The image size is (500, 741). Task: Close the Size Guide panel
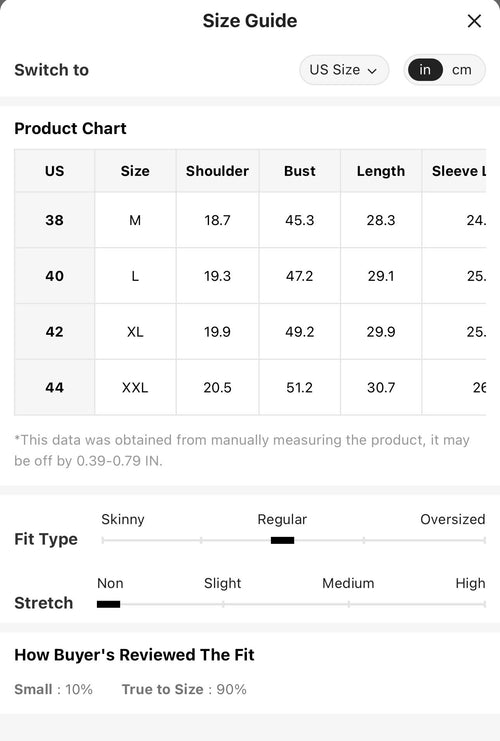474,21
